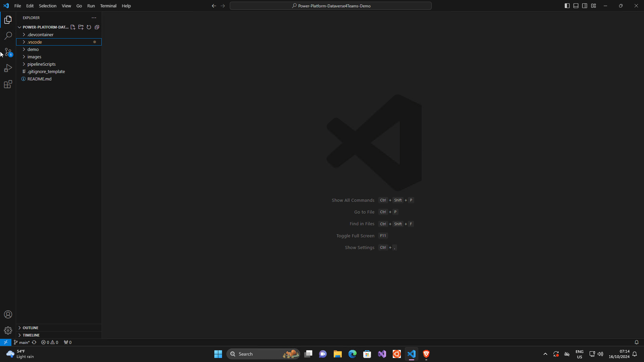The width and height of the screenshot is (644, 362).
Task: Open the Manage gear menu
Action: pos(8,330)
